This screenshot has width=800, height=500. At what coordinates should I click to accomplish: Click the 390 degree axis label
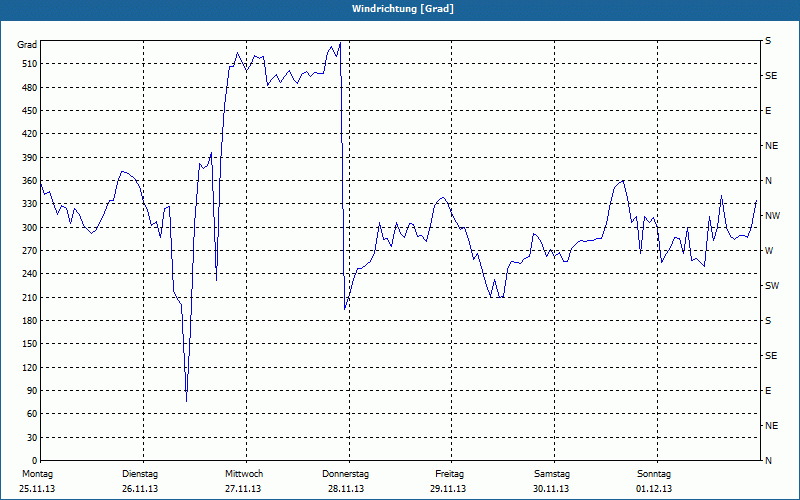29,157
